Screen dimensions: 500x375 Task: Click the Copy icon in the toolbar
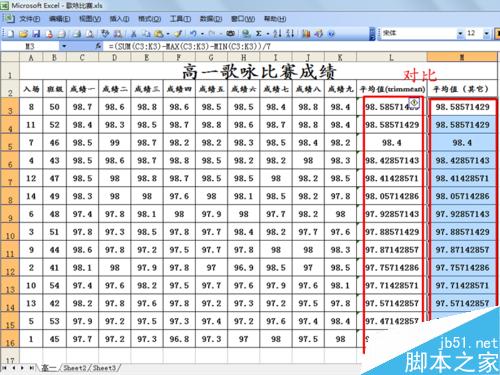pos(146,34)
